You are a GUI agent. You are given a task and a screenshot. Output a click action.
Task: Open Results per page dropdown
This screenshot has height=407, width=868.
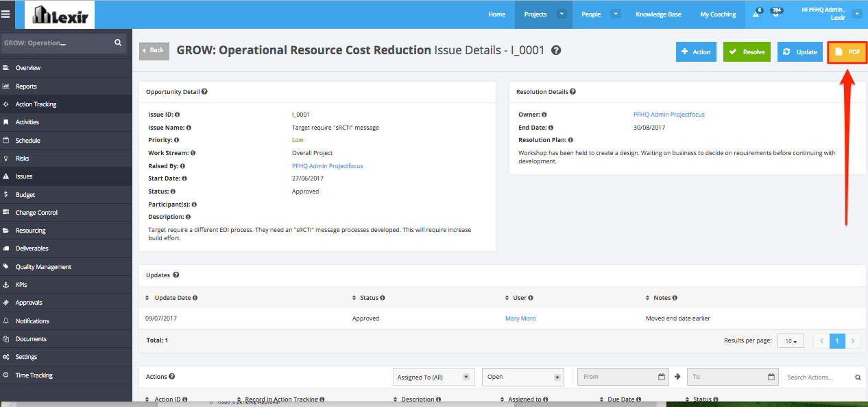[x=791, y=341]
